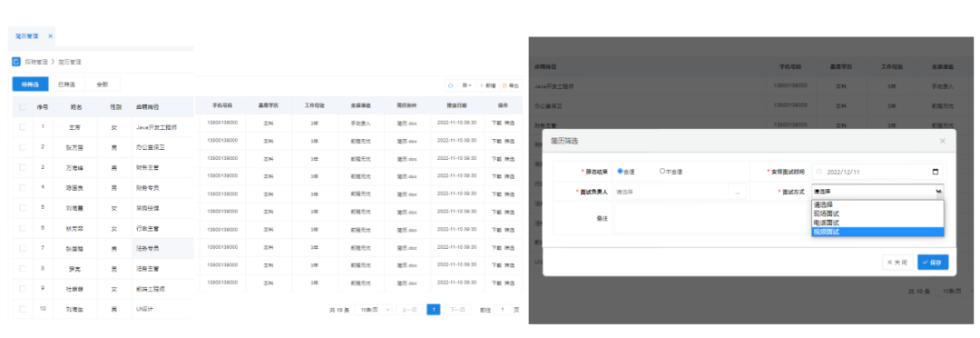
Task: Click the 关闭 button in the dialog
Action: coord(897,263)
